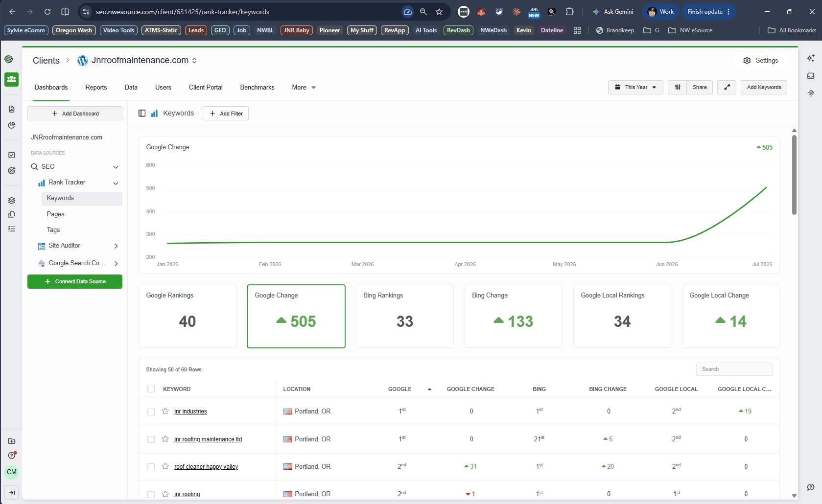Open the Benchmarks tab
The width and height of the screenshot is (822, 504).
point(257,88)
